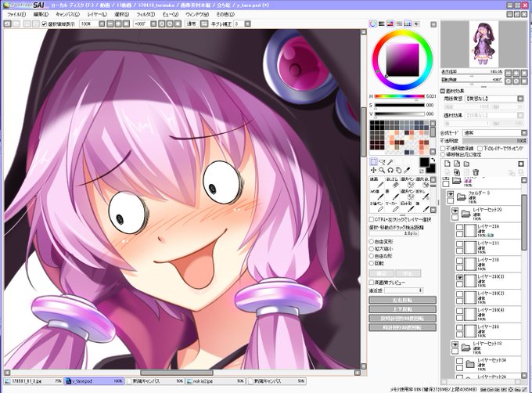Create a new linework layer

point(457,164)
